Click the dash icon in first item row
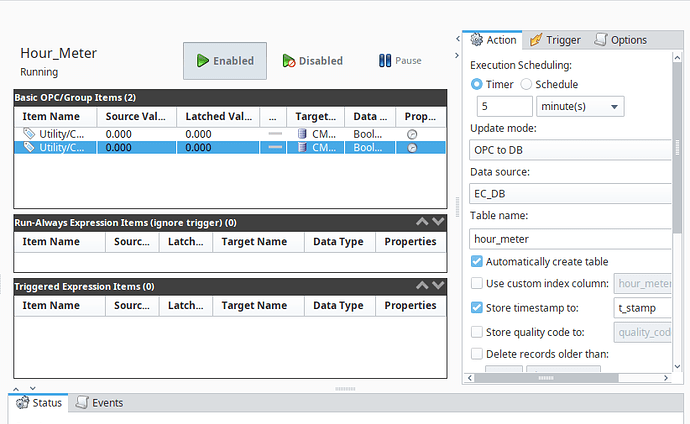690x424 pixels. (x=275, y=133)
